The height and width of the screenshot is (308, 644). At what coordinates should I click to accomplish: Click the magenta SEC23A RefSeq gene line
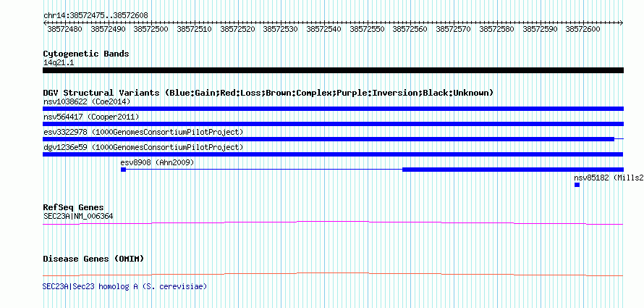(333, 223)
